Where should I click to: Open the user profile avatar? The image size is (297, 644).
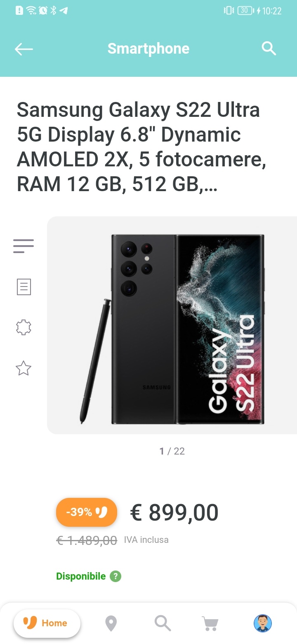[x=263, y=623]
